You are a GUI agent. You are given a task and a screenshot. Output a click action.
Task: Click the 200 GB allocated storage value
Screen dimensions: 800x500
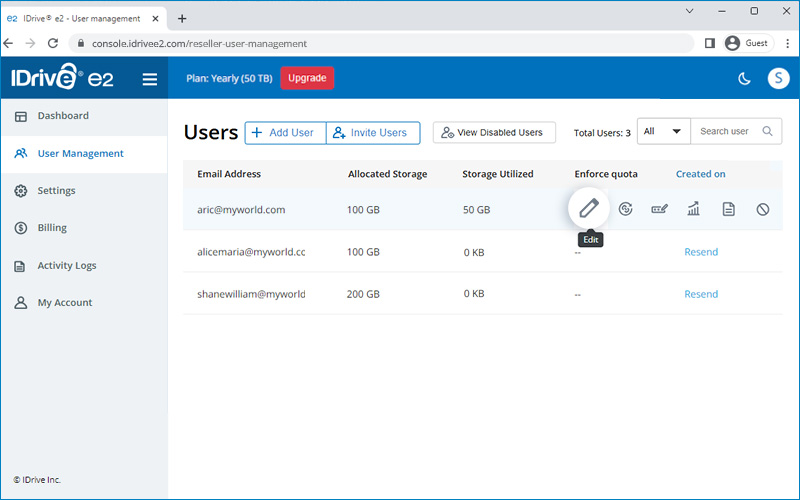click(x=363, y=294)
